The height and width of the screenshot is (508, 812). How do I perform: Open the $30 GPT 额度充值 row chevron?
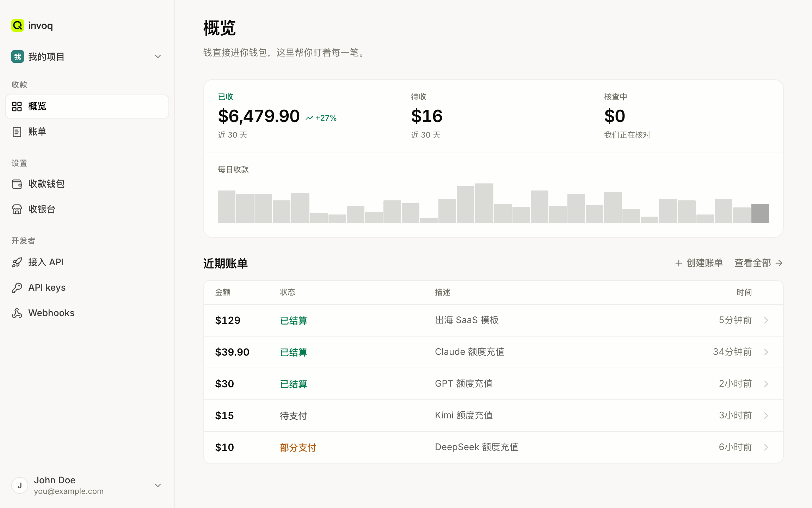click(766, 384)
